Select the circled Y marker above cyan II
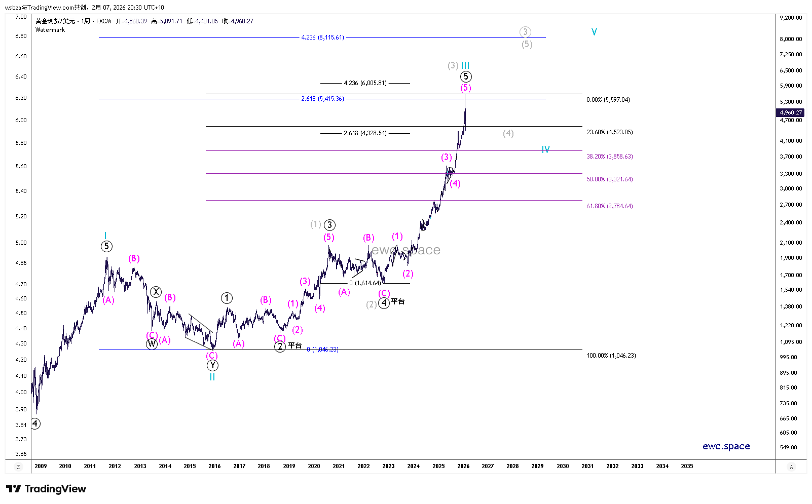 (212, 365)
